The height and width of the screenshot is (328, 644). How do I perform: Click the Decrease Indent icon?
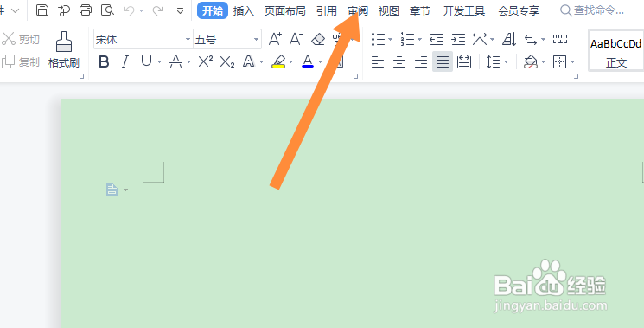pos(437,40)
